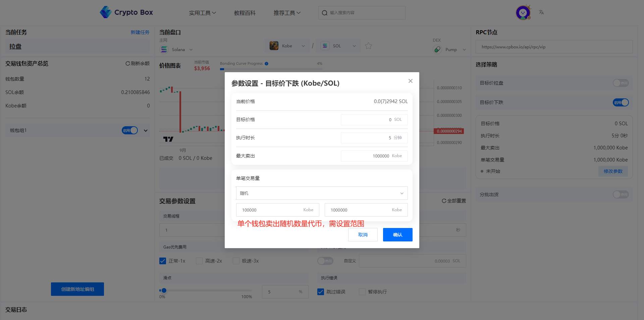Click the language translation icon
This screenshot has height=320, width=644.
click(x=541, y=12)
